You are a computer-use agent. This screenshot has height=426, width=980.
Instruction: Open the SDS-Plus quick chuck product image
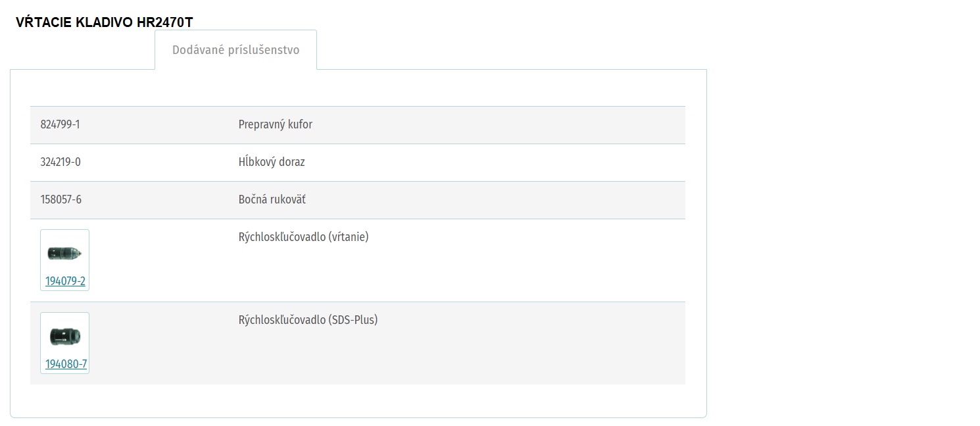[64, 336]
